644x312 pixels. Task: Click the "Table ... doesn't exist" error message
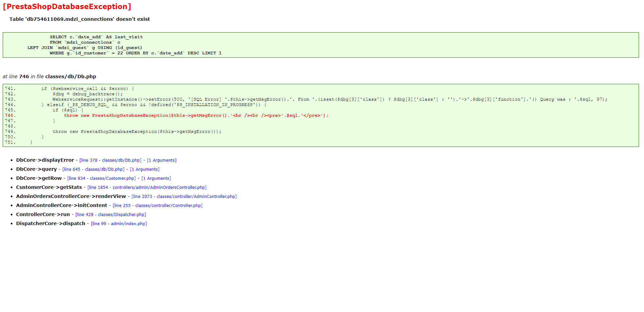79,19
